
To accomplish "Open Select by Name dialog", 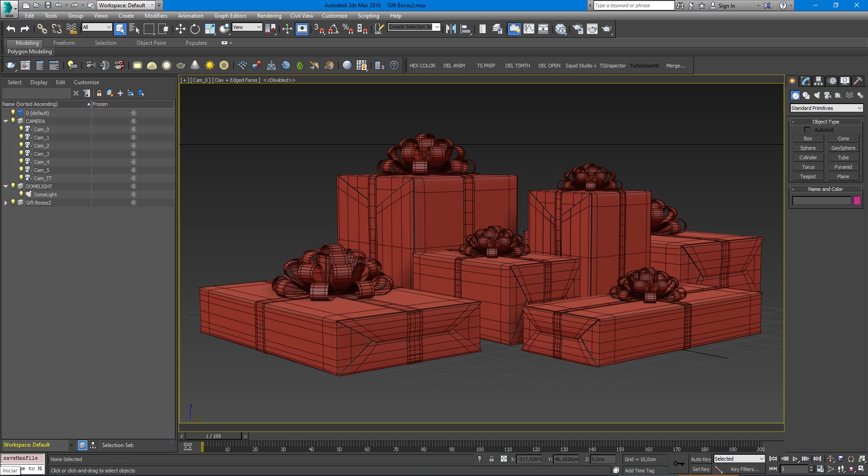I will (x=134, y=29).
